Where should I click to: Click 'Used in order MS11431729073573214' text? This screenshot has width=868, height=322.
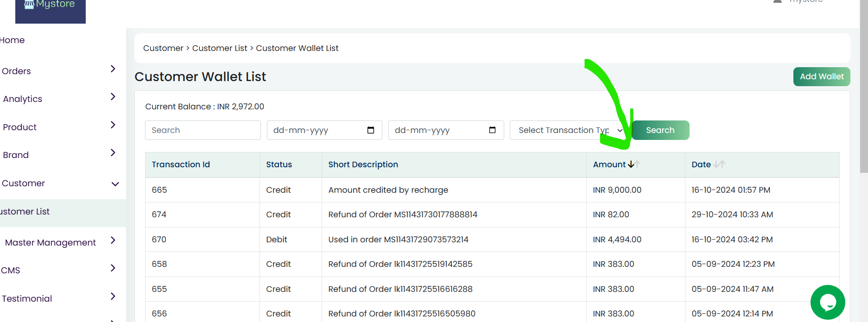tap(398, 240)
